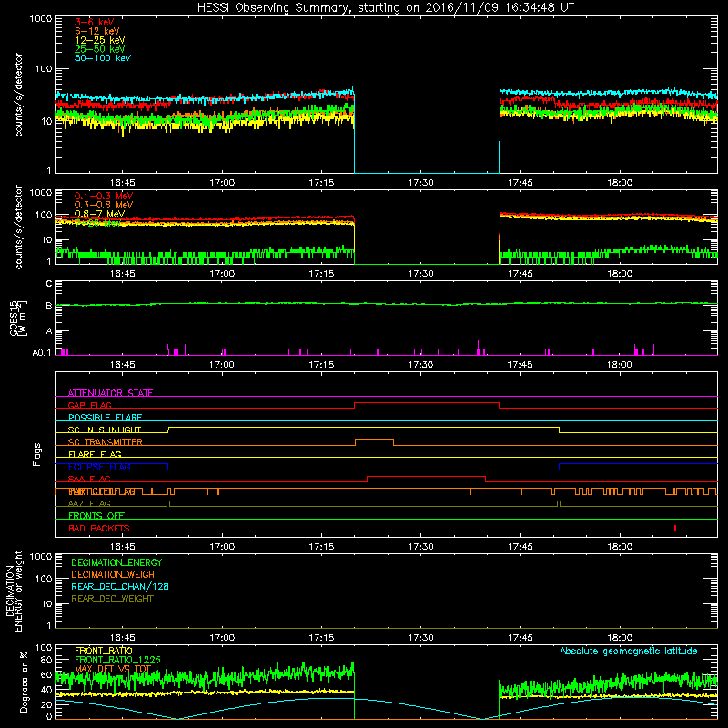Screen dimensions: 728x728
Task: Click the A0.1 label on GOES axis
Action: click(42, 352)
